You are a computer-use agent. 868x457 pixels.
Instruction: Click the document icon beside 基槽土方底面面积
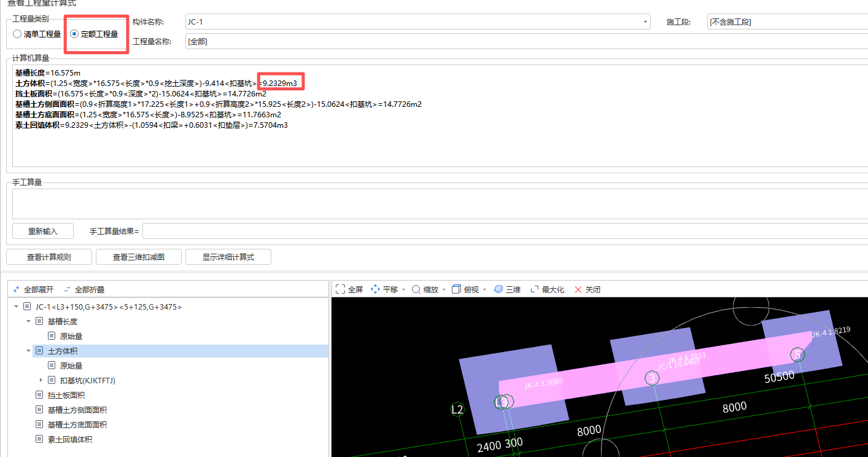click(39, 424)
